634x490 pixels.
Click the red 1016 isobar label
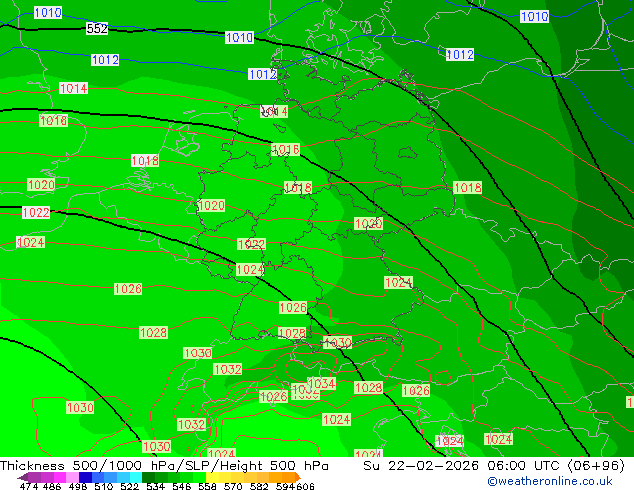(x=286, y=150)
